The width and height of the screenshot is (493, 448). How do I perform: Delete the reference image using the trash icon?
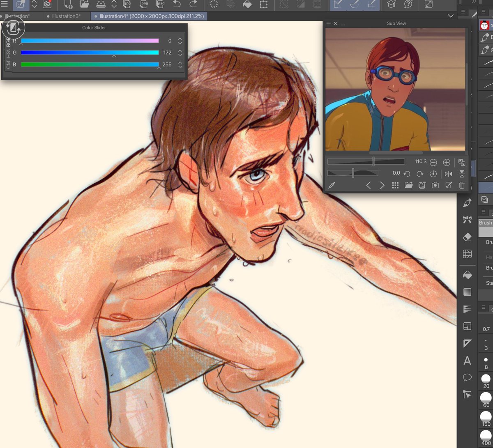[x=461, y=185]
